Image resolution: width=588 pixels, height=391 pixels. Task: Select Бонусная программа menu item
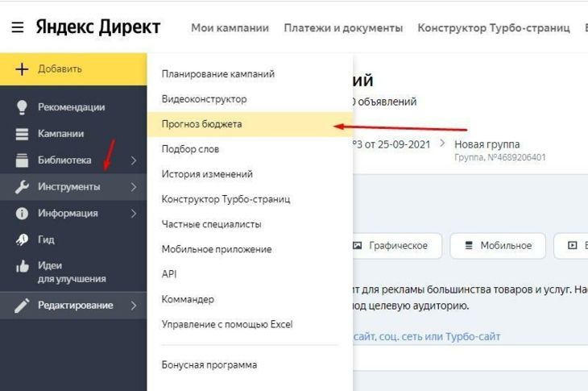coord(250,364)
